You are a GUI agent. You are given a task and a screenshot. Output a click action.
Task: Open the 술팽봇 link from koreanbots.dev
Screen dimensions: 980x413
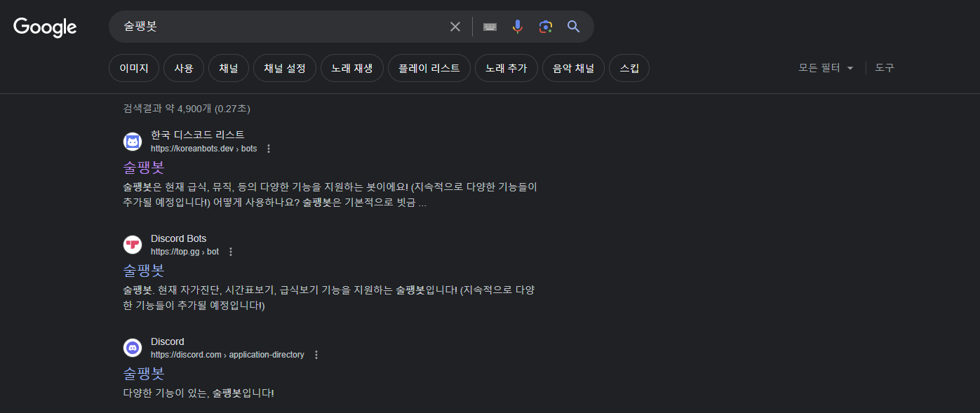click(x=144, y=167)
